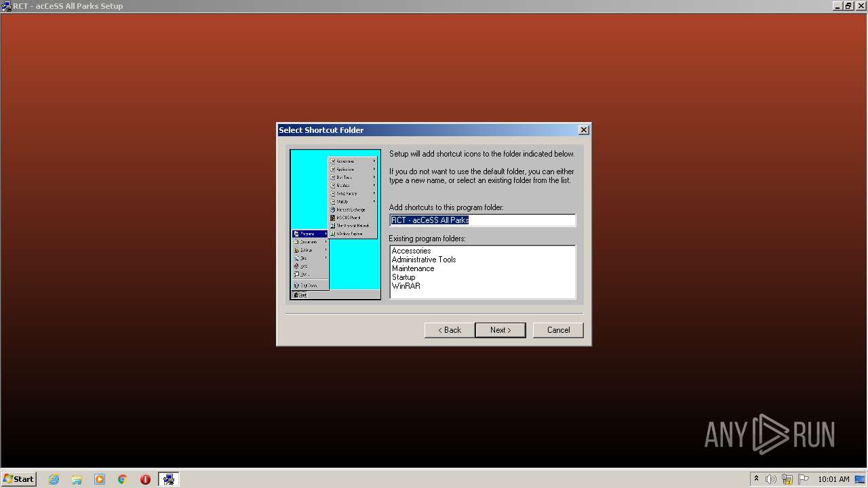
Task: Click the clock showing 10:01 AM
Action: (833, 479)
